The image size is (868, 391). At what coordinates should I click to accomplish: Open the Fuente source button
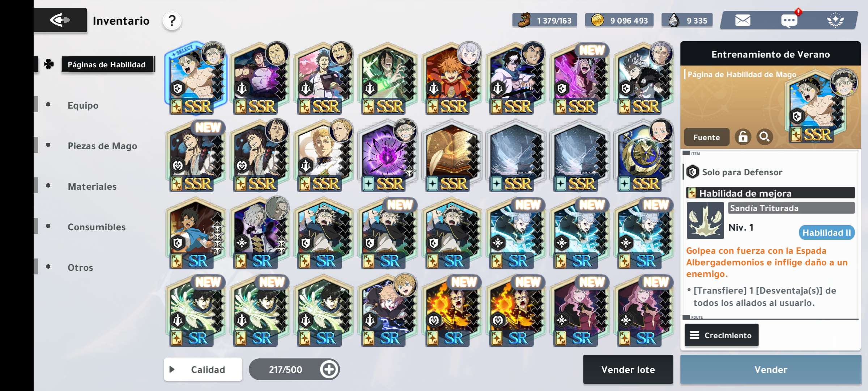click(706, 137)
